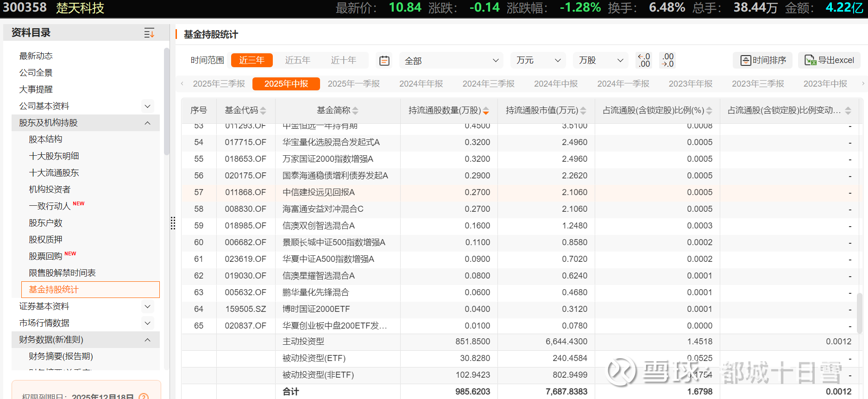
Task: Select 近三年 time range option
Action: tap(252, 60)
